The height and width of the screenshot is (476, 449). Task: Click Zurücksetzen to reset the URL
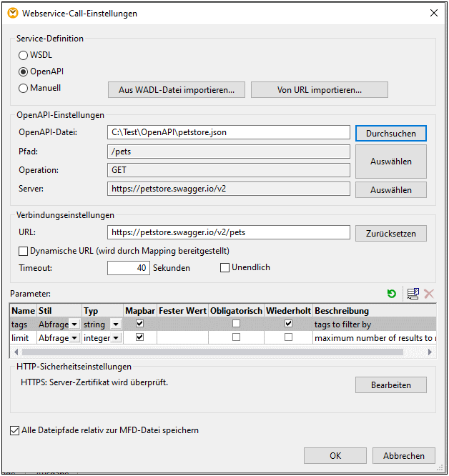pos(390,234)
